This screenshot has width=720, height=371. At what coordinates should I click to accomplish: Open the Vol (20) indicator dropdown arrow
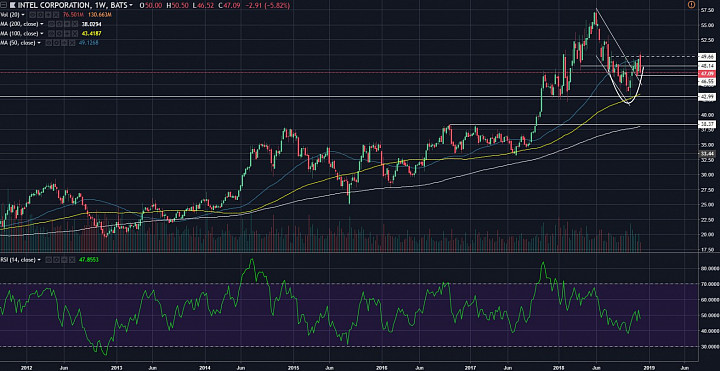click(x=22, y=15)
